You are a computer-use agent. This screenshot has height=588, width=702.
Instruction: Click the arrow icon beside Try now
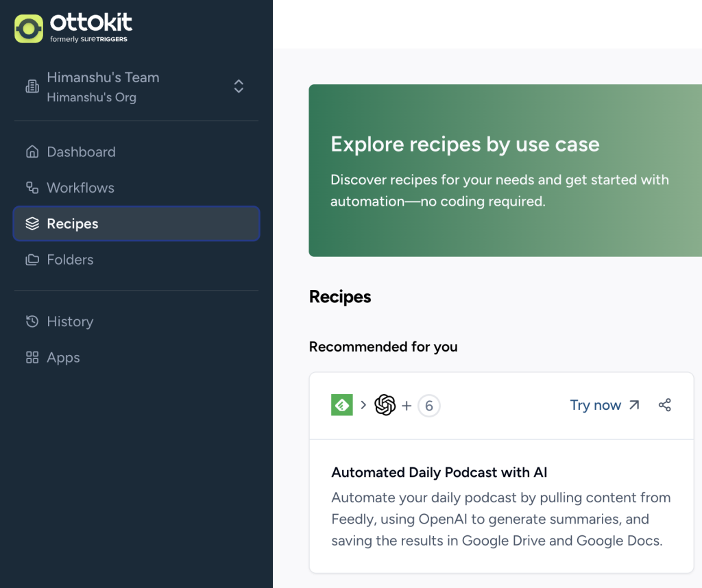pos(634,405)
